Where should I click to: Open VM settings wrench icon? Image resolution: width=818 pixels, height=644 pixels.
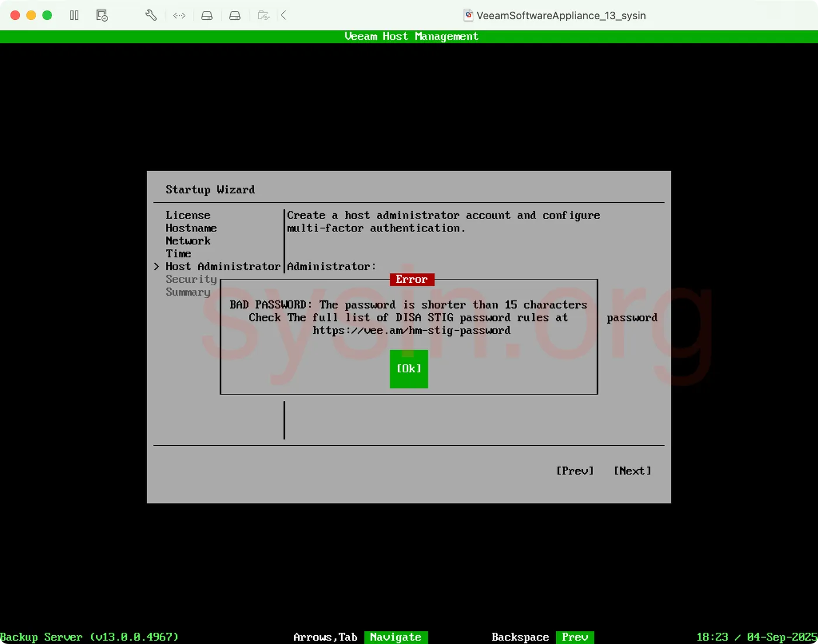click(x=151, y=15)
